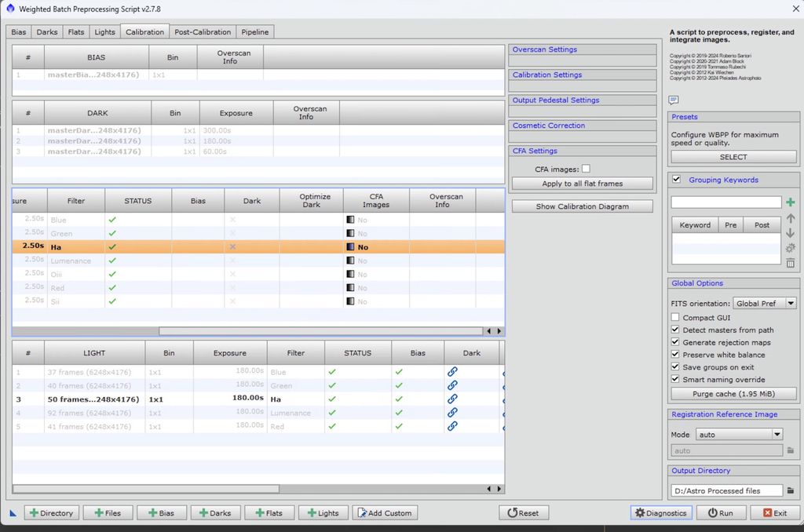Collapse the Registration Reference Image section
Image resolution: width=804 pixels, height=532 pixels.
point(733,414)
